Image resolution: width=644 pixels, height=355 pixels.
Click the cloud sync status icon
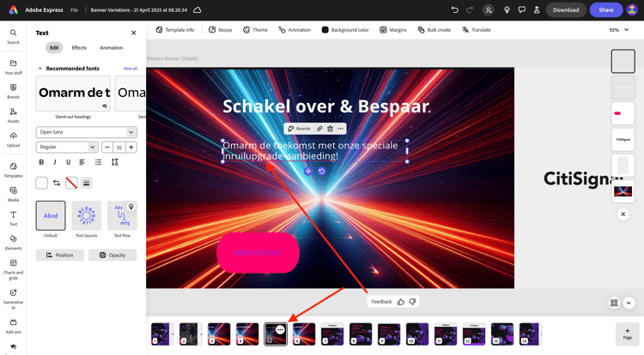click(197, 9)
